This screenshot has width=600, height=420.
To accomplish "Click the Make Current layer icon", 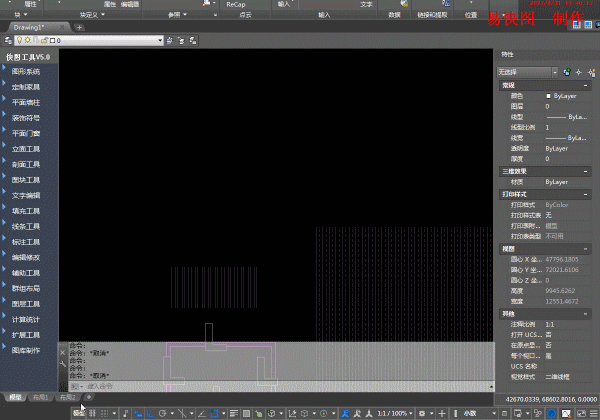I will 170,40.
